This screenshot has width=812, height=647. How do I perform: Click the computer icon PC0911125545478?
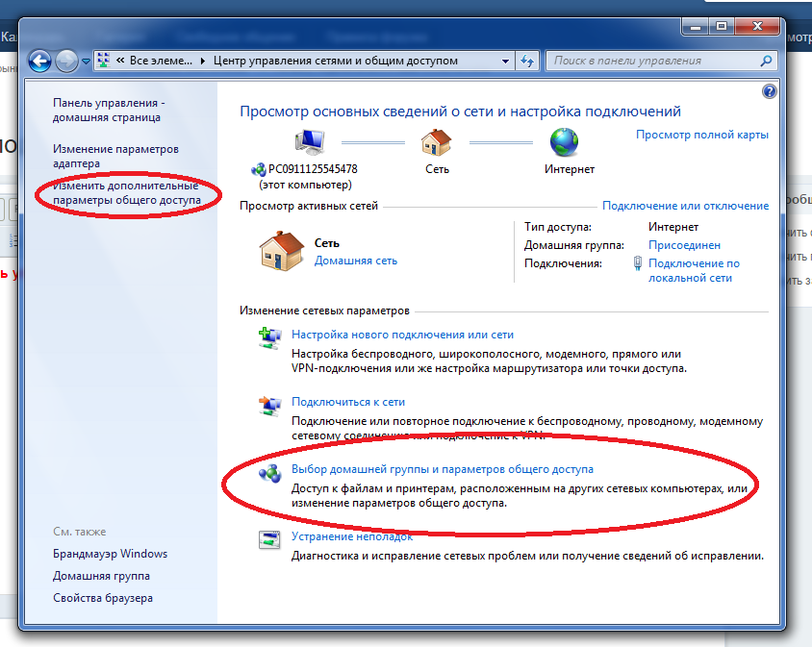(310, 141)
